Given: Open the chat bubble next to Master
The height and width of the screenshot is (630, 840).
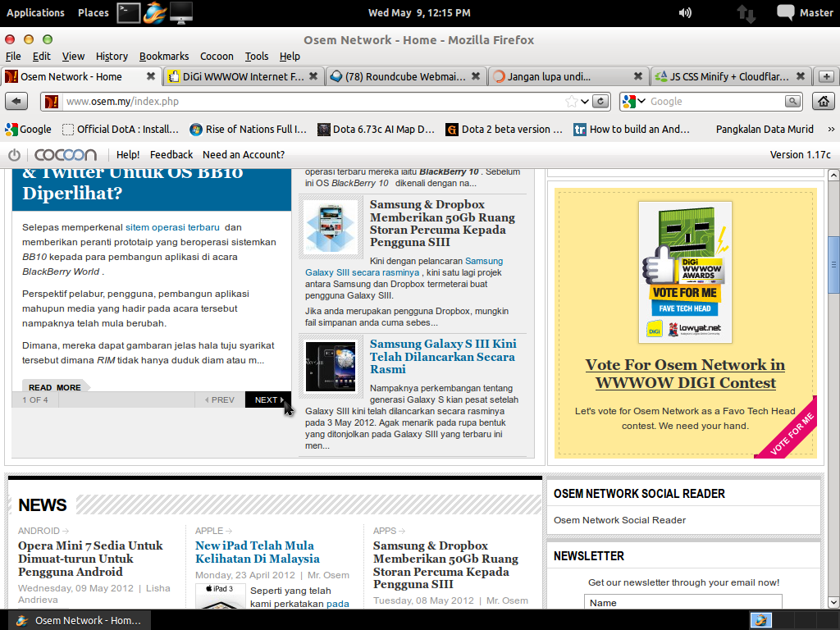Looking at the screenshot, I should [785, 12].
